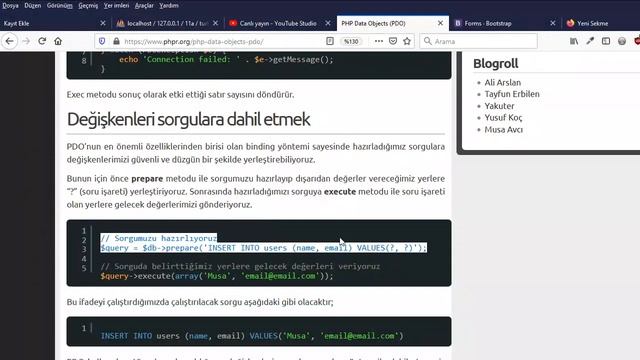Toggle the sidebar view icon
The image size is (640, 360).
click(x=606, y=41)
